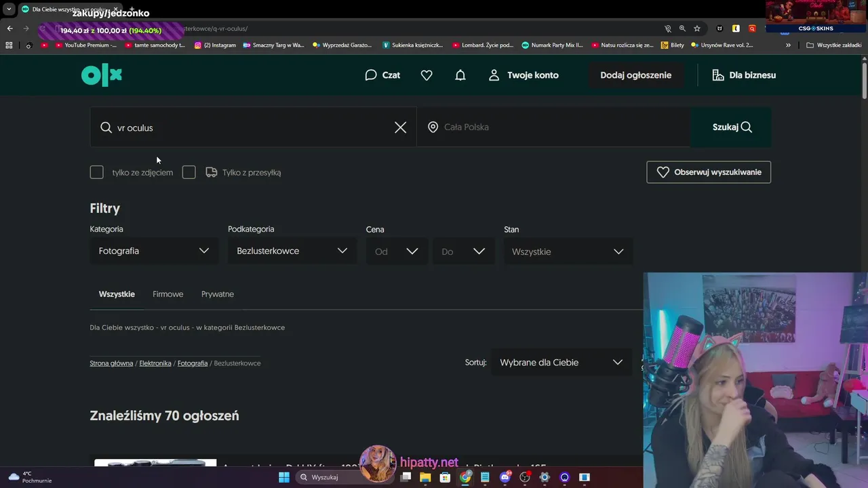This screenshot has height=488, width=868.
Task: Click the browser back arrow
Action: coord(9,28)
